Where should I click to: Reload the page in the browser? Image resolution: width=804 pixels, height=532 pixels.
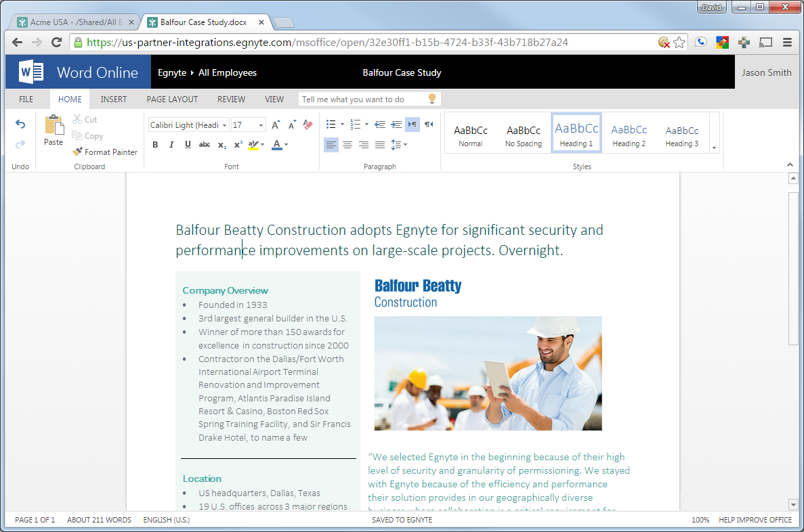click(x=56, y=43)
